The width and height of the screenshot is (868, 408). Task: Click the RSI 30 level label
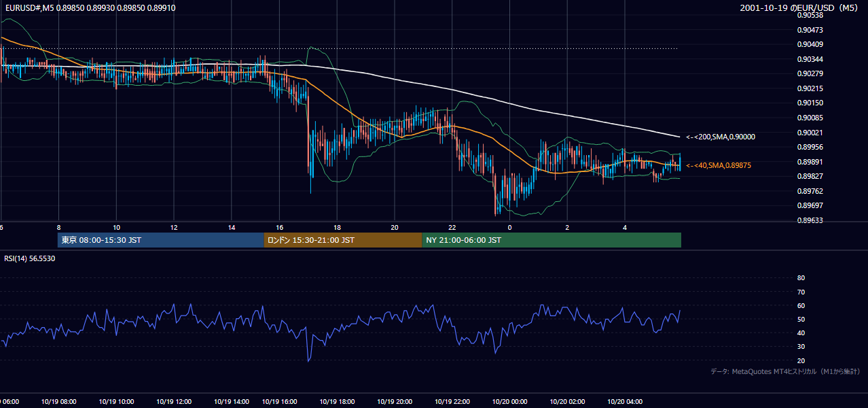click(x=801, y=347)
